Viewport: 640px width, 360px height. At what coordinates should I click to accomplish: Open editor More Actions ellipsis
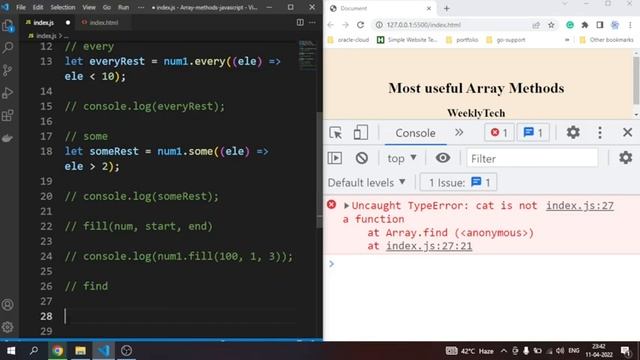click(x=312, y=22)
